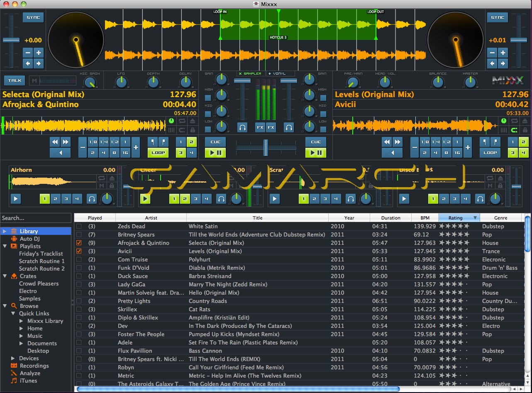The height and width of the screenshot is (393, 532).
Task: Activate LOOP on the right deck
Action: 490,152
